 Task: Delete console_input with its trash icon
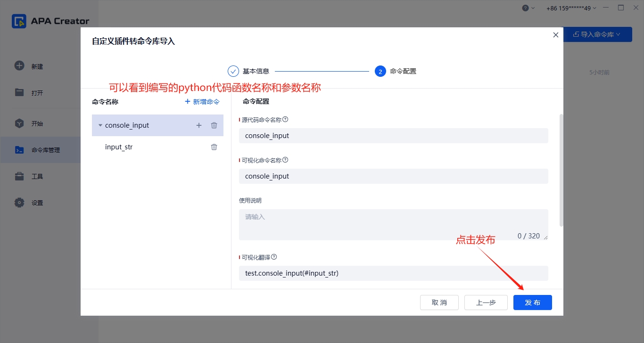[214, 125]
